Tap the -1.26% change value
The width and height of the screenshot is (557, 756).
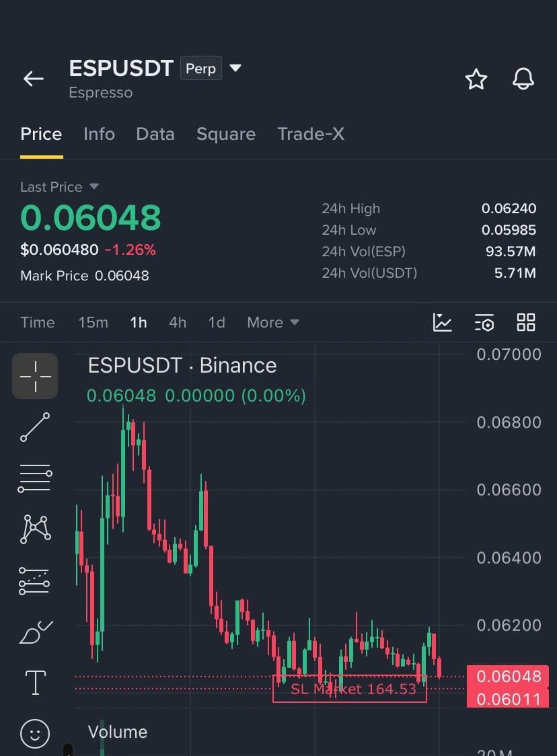pos(131,250)
